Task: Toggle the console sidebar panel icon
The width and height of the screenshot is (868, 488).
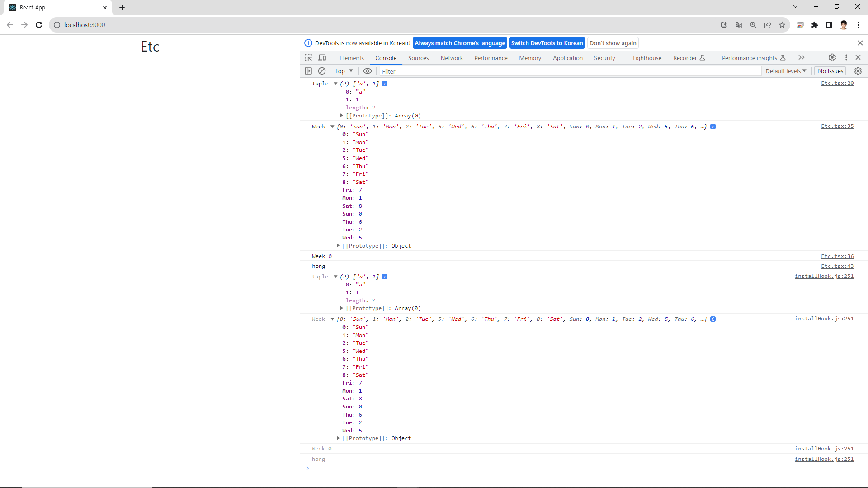Action: [308, 71]
